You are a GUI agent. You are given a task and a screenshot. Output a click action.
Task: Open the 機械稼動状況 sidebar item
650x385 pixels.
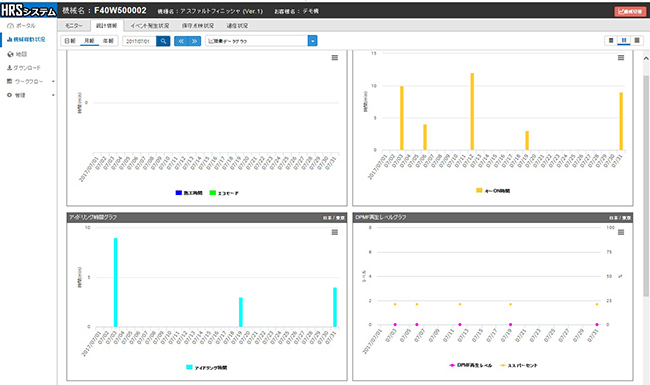(27, 39)
